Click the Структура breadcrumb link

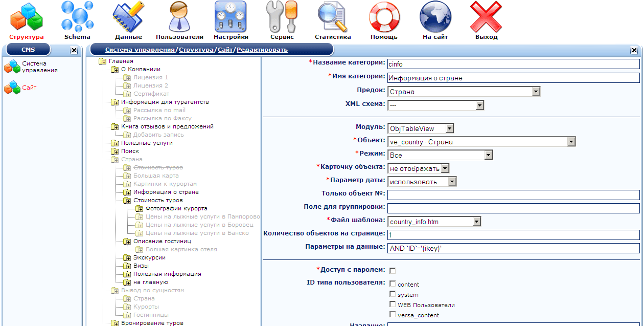point(196,50)
